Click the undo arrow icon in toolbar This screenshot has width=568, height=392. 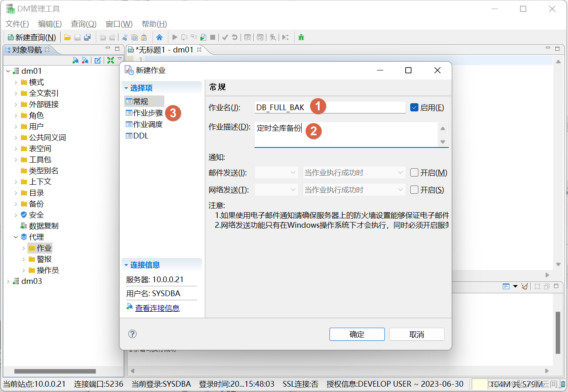(103, 37)
